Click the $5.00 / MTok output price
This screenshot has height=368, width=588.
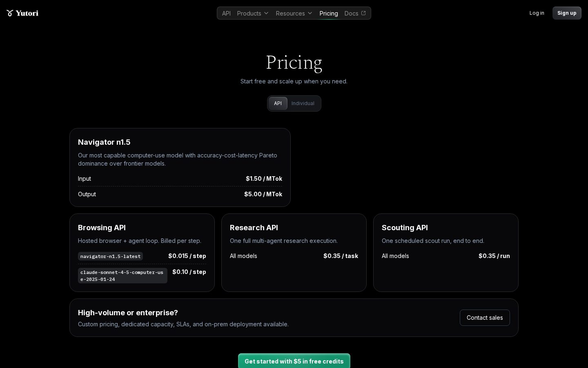[263, 194]
